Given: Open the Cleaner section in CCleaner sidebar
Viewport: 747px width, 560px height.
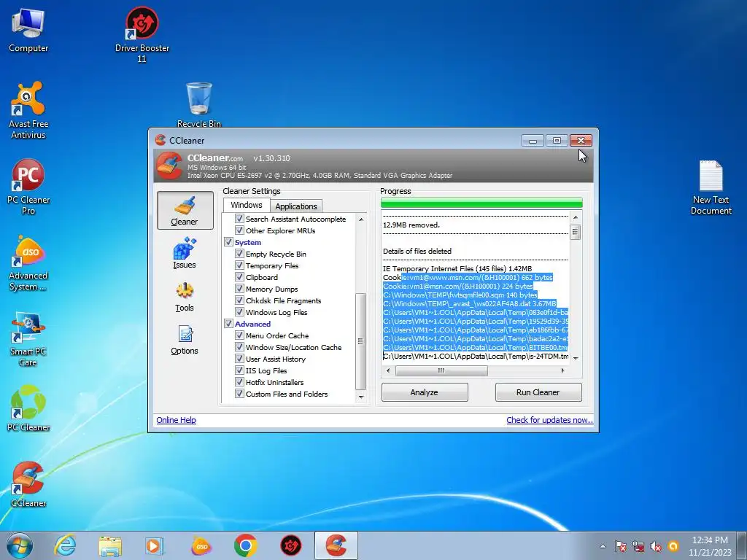Looking at the screenshot, I should pyautogui.click(x=185, y=211).
